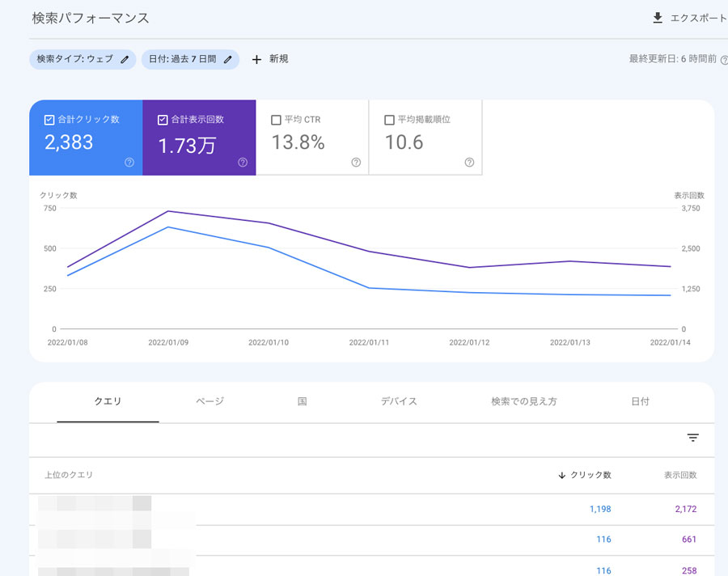Click the sort arrow beside クリック数 header
Viewport: 728px width, 576px height.
click(x=562, y=475)
